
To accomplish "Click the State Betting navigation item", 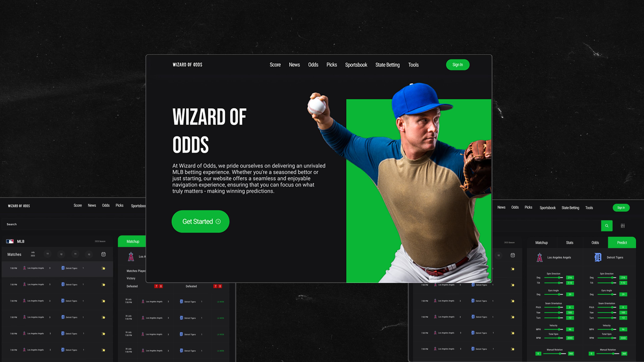I will [387, 65].
